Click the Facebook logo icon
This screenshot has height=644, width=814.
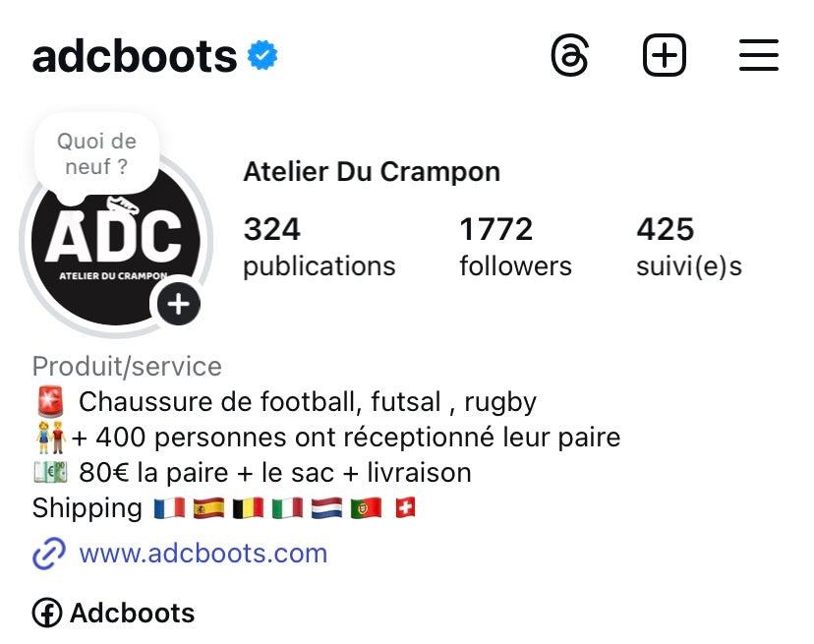(x=46, y=614)
